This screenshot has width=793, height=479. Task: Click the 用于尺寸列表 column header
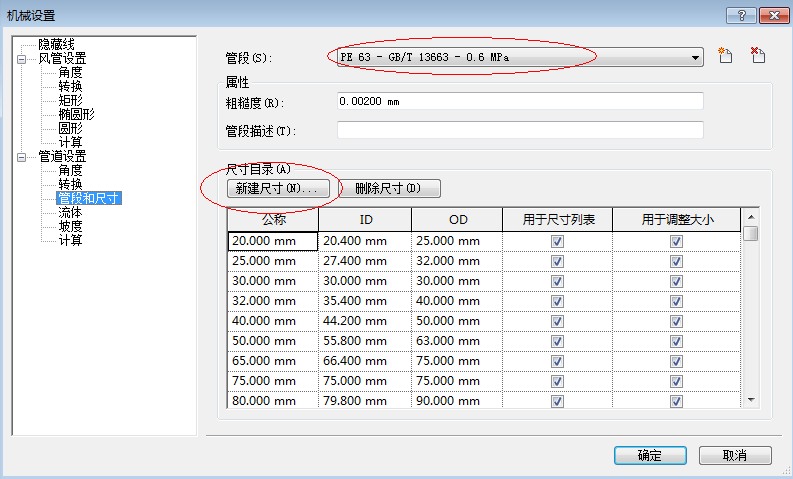(x=557, y=220)
